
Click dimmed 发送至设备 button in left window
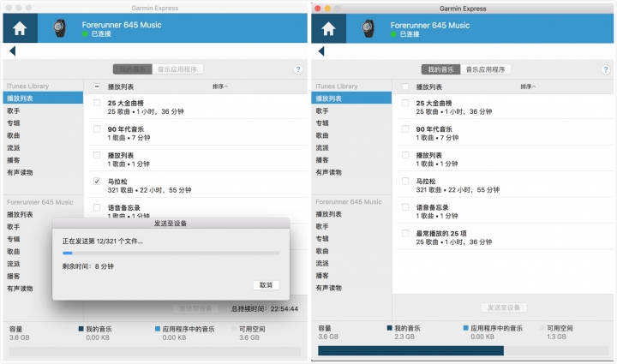coord(195,308)
